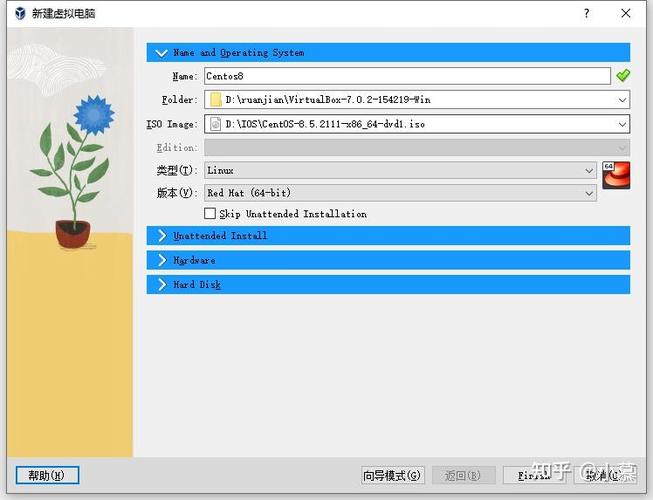653x500 pixels.
Task: Click the disc icon in ISO Image field
Action: (215, 124)
